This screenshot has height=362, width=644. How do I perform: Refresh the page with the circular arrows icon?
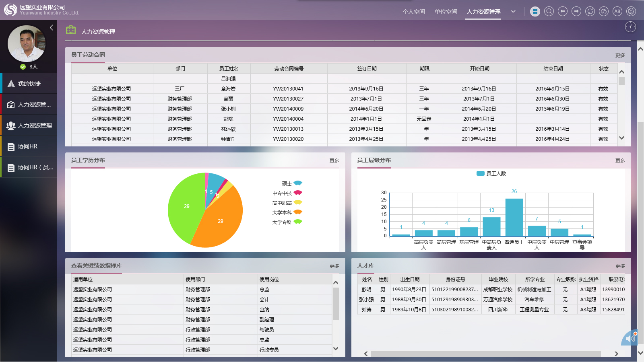(590, 11)
